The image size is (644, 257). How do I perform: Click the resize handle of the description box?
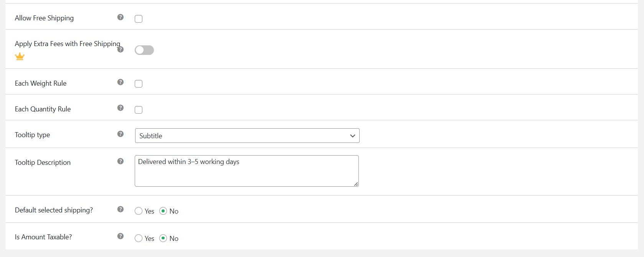[356, 185]
